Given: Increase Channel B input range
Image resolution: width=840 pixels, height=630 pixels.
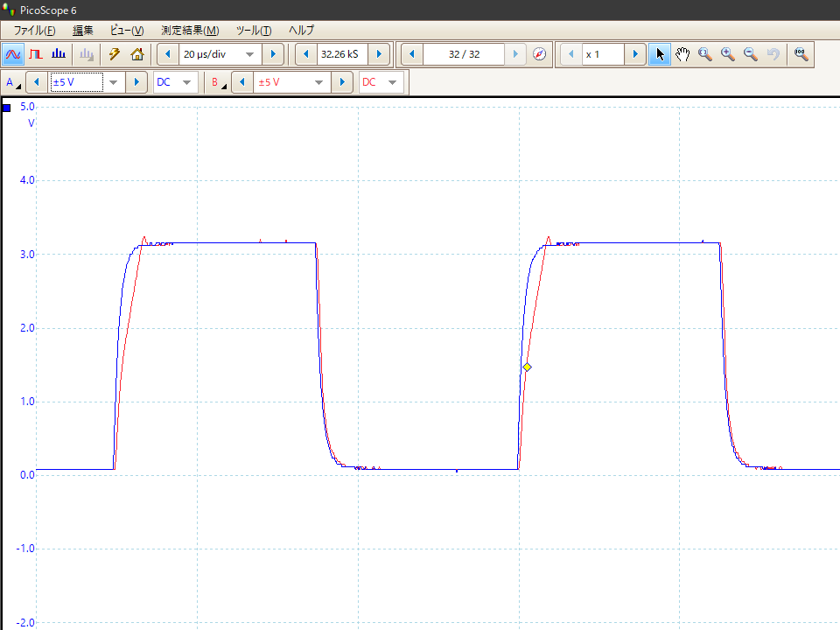Looking at the screenshot, I should [x=342, y=82].
